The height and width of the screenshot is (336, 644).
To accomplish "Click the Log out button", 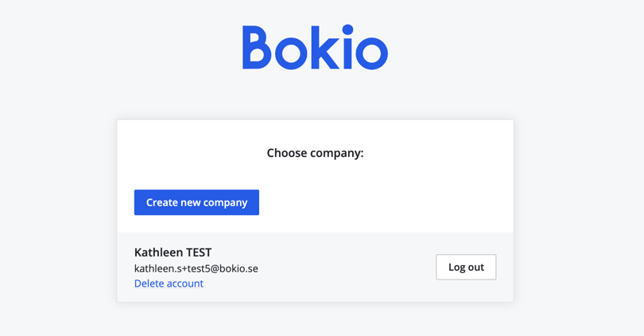I will click(x=466, y=267).
